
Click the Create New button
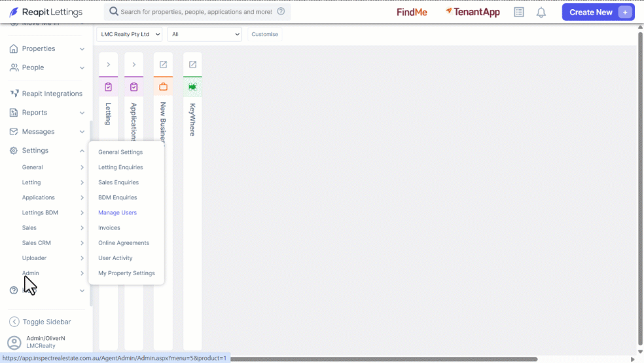tap(598, 12)
